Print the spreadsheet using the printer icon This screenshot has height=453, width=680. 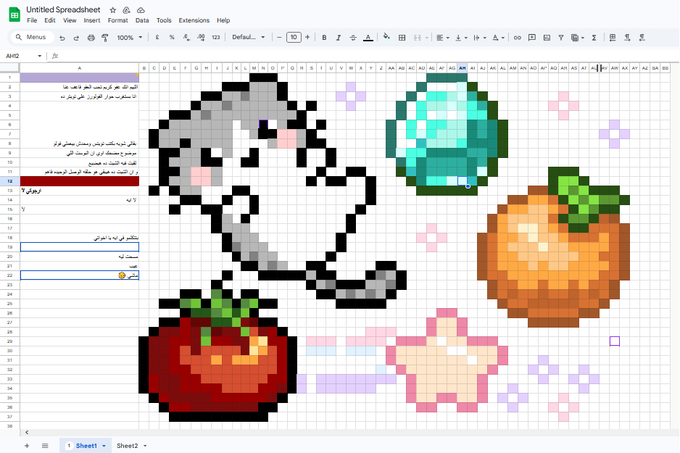pyautogui.click(x=91, y=38)
